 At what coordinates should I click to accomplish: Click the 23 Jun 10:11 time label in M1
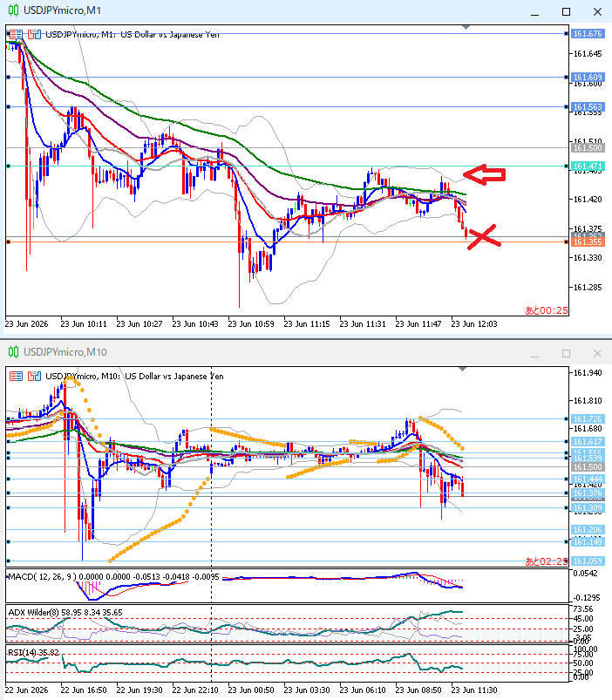(84, 324)
